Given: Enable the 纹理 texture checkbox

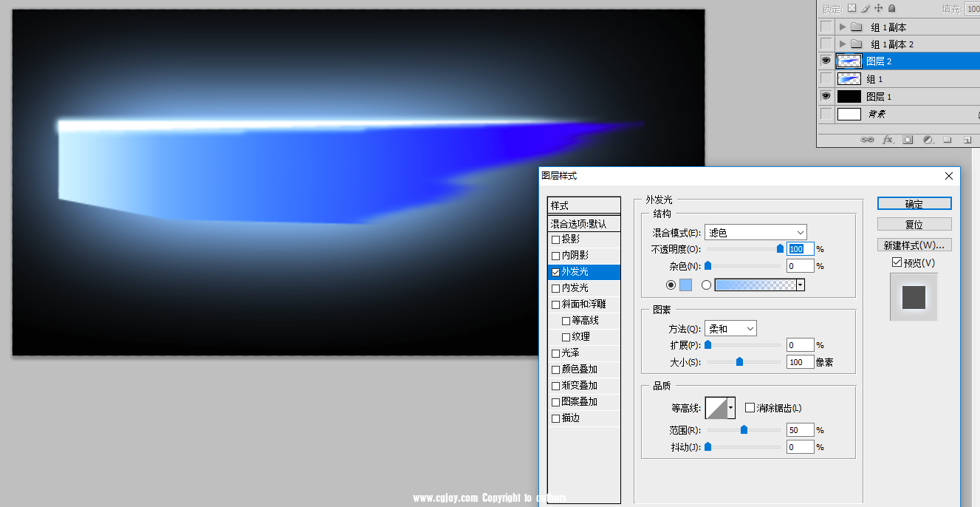Looking at the screenshot, I should [x=566, y=337].
